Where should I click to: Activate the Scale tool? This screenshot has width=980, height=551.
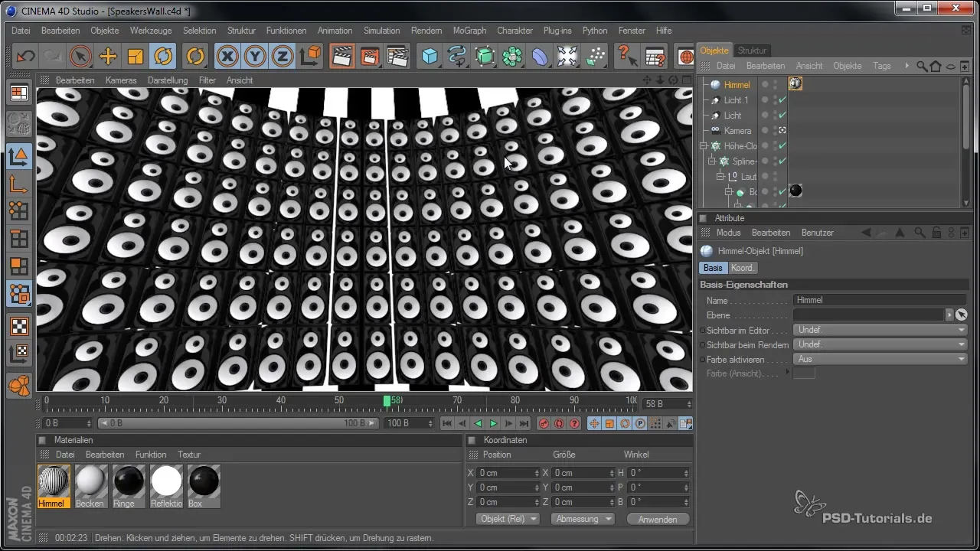tap(136, 56)
